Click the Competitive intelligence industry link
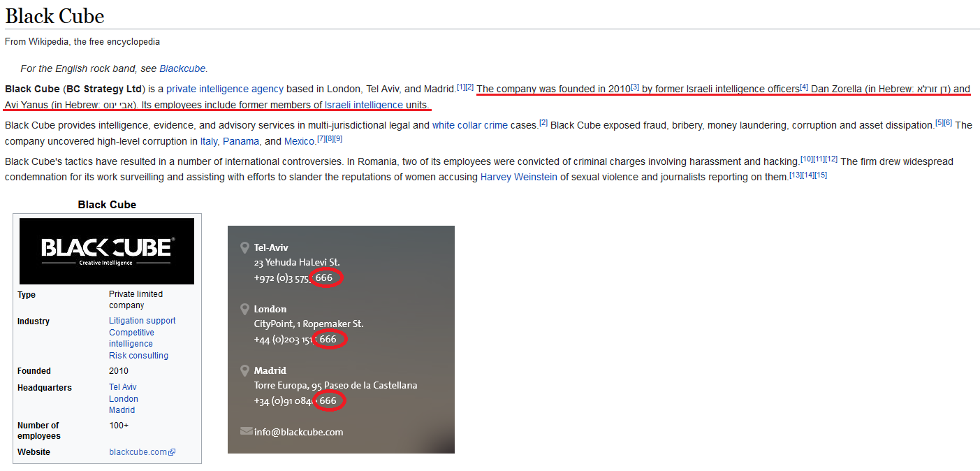 tap(131, 338)
